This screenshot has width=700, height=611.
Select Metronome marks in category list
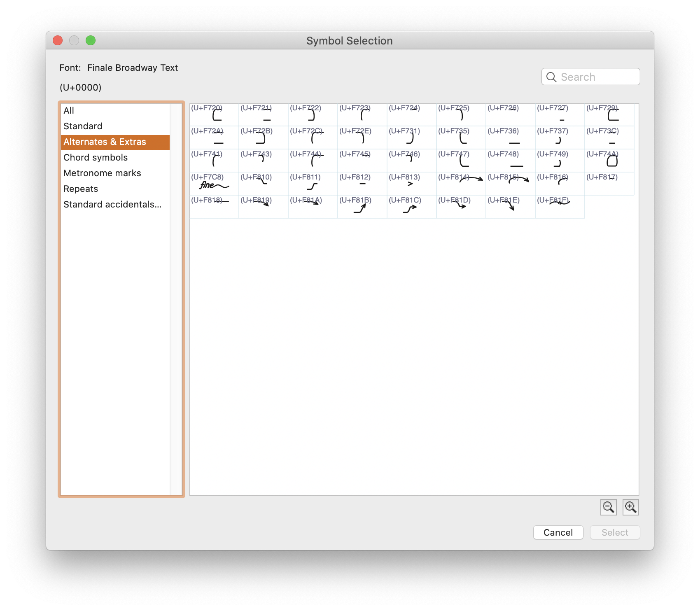point(102,173)
